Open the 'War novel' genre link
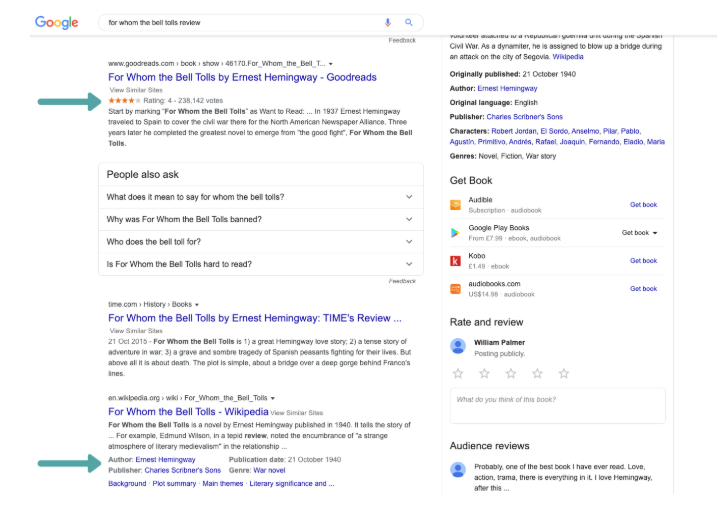This screenshot has width=717, height=517. click(269, 470)
